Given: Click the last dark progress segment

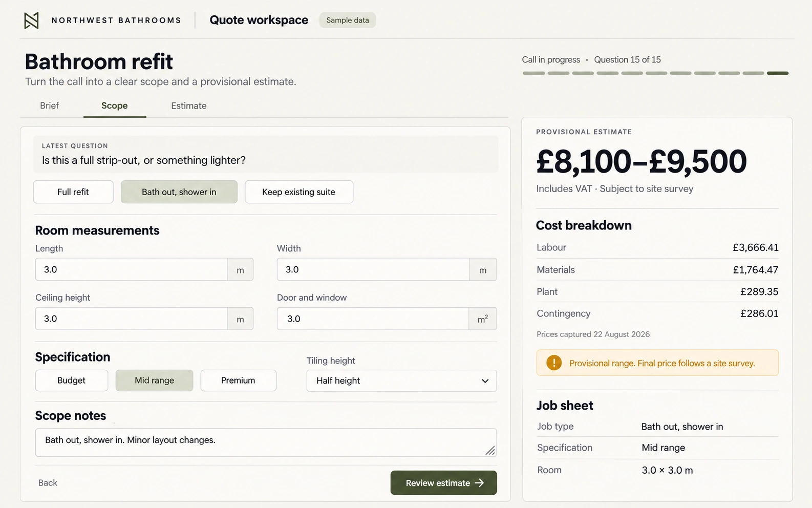Looking at the screenshot, I should point(778,73).
